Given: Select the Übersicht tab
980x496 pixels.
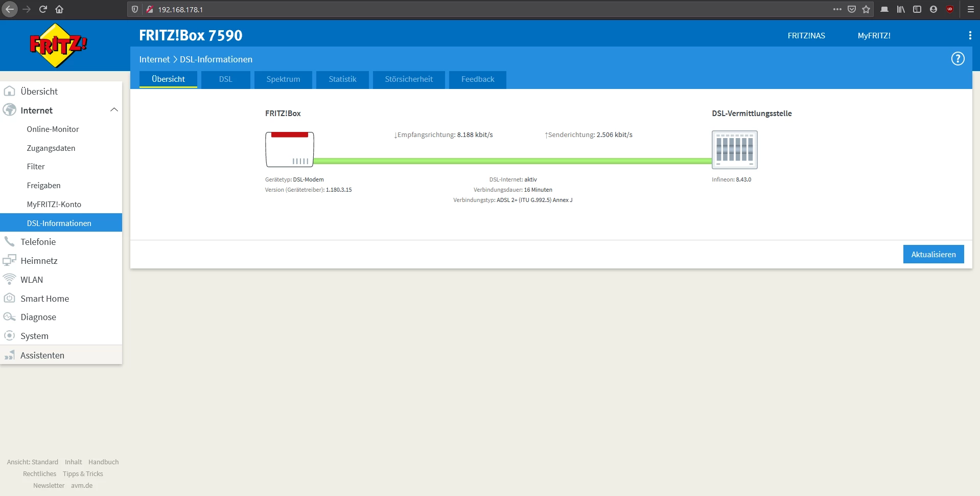Looking at the screenshot, I should tap(168, 79).
